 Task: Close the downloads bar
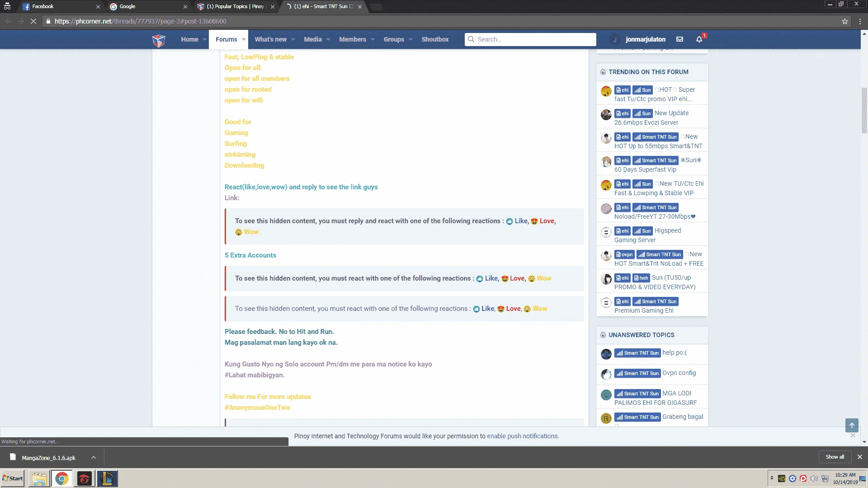pyautogui.click(x=860, y=457)
